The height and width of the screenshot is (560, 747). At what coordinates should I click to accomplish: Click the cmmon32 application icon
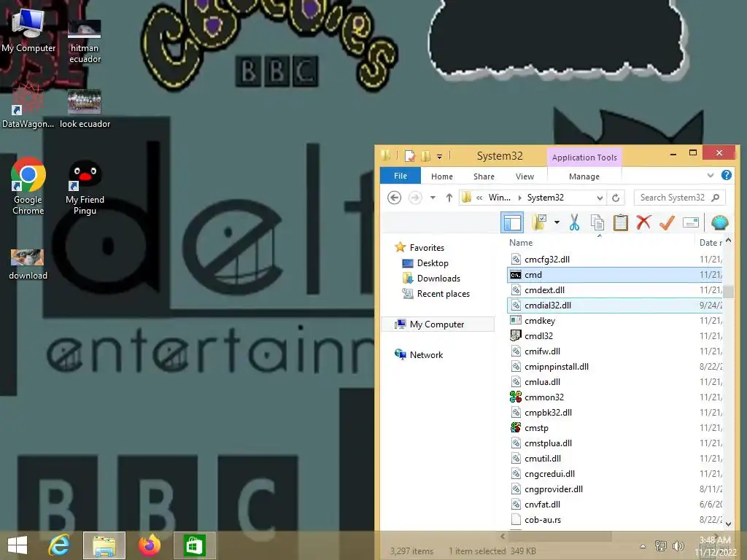point(516,397)
